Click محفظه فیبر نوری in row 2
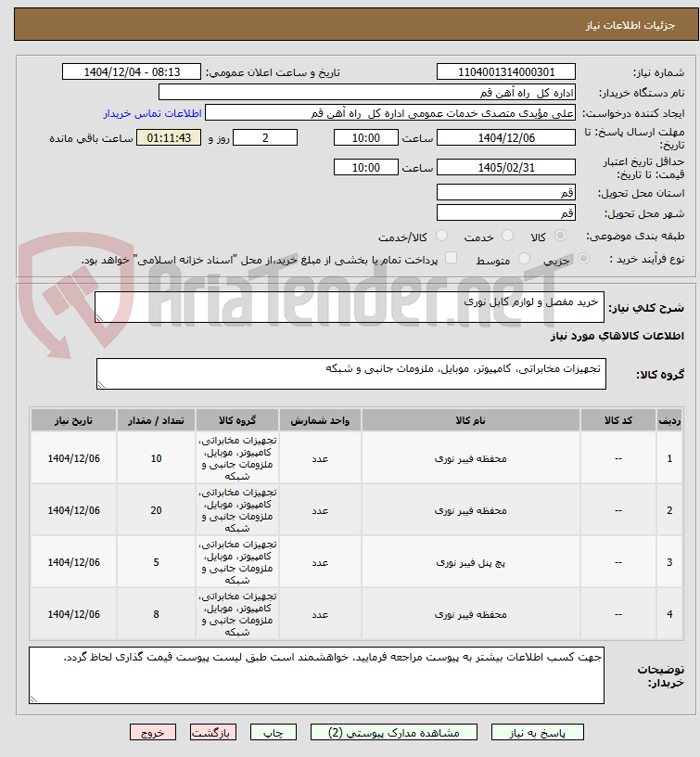The image size is (700, 757). click(470, 510)
